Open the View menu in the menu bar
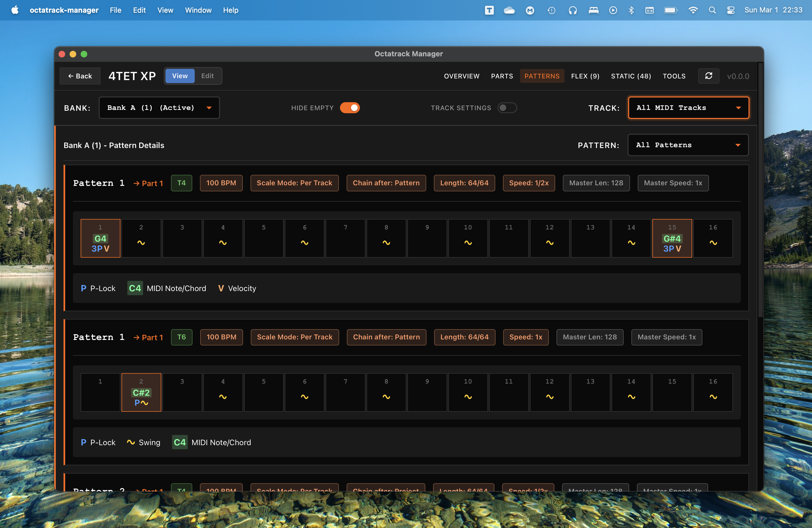Viewport: 812px width, 528px height. click(x=165, y=10)
